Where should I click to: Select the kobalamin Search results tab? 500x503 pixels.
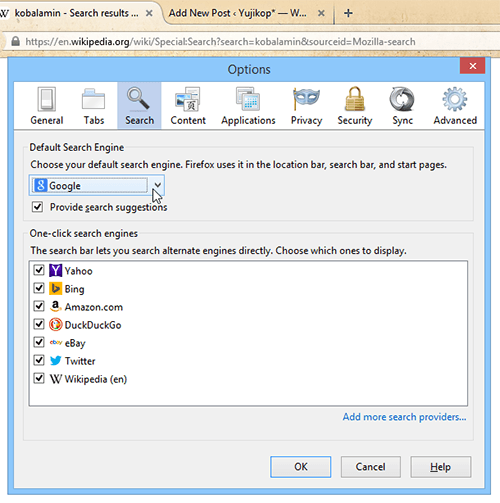click(78, 13)
